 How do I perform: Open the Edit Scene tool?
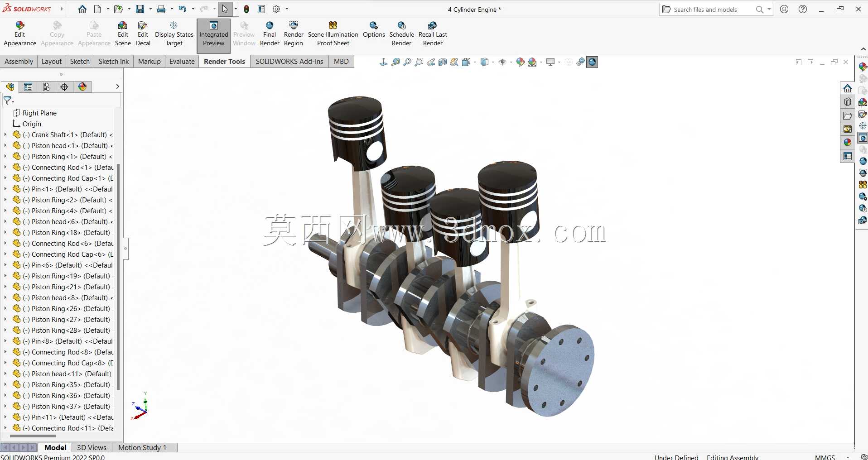(x=123, y=34)
